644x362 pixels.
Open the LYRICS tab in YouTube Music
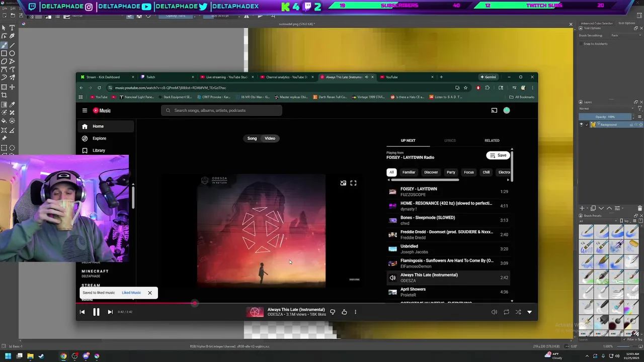450,141
